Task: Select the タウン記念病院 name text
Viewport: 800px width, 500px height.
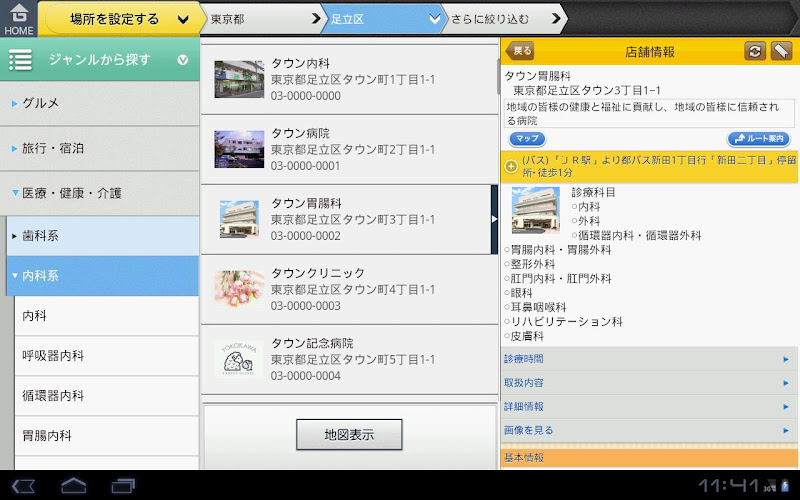Action: pyautogui.click(x=312, y=343)
